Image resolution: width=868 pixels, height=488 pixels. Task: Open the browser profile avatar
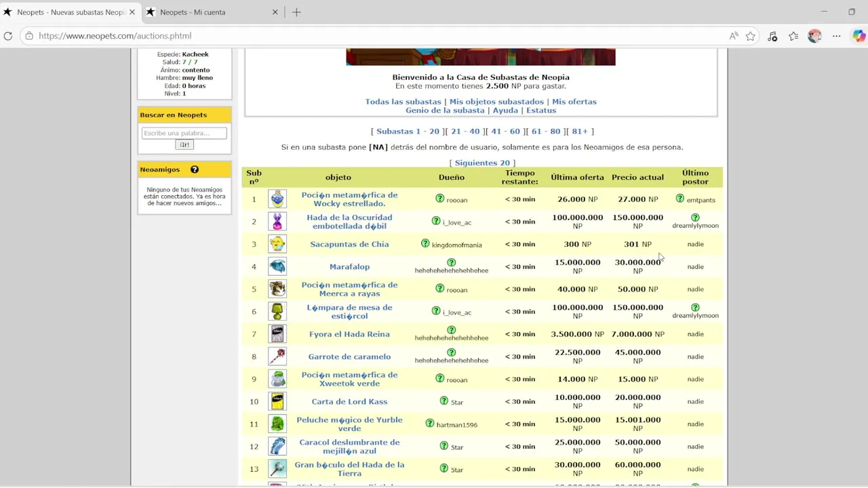815,36
